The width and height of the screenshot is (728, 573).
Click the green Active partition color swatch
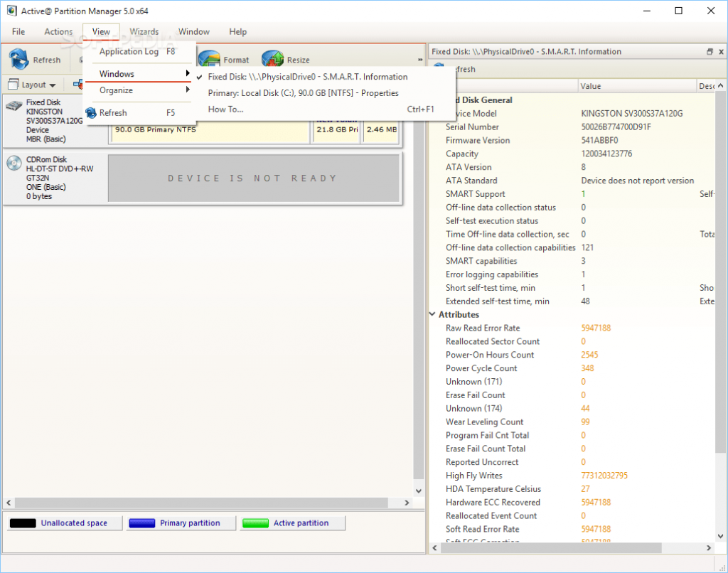255,523
